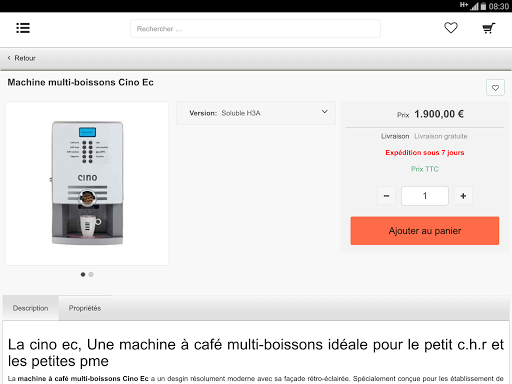Click the quantity input field showing 1
512x384 pixels.
pos(425,196)
